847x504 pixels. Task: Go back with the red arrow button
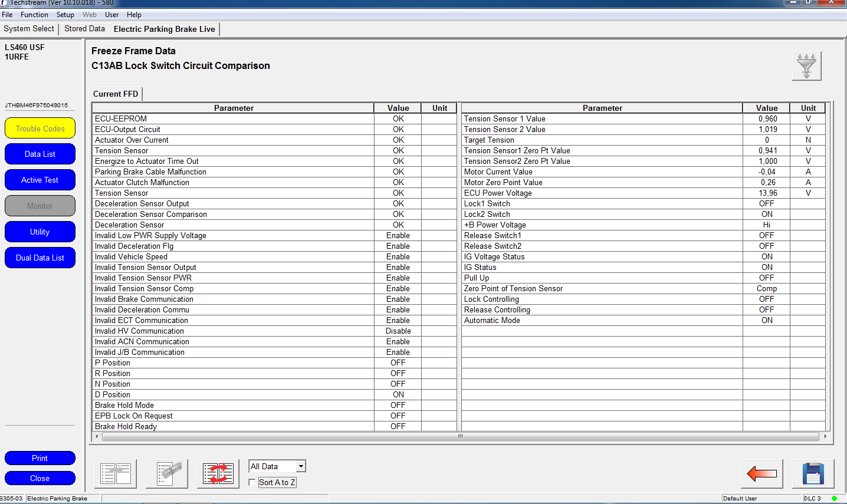[761, 474]
